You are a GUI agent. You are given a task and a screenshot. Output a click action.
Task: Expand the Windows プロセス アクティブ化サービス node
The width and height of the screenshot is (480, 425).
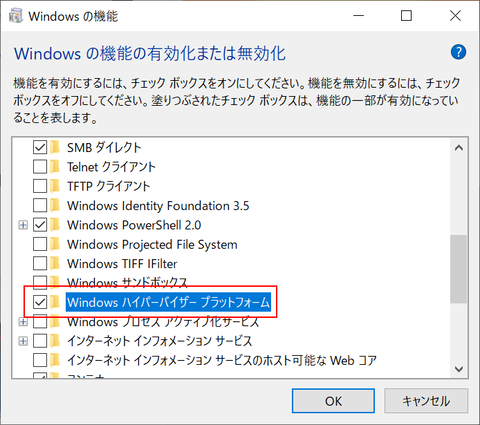click(23, 322)
